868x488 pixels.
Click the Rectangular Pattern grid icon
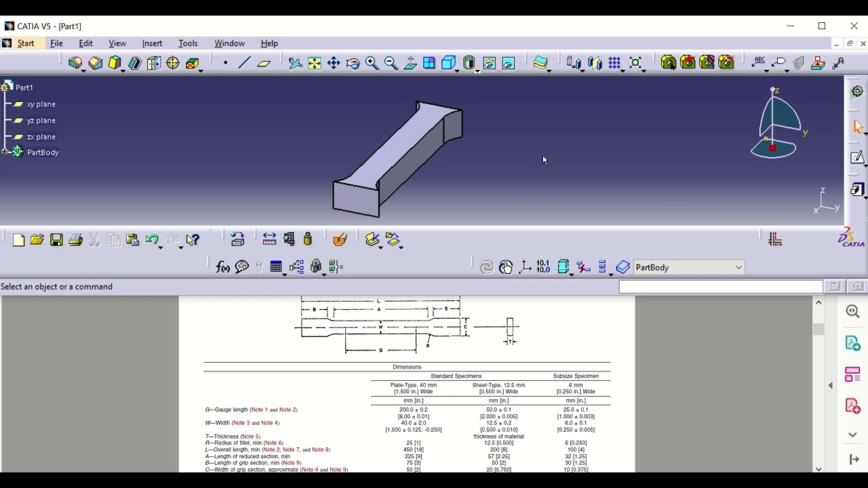(614, 63)
